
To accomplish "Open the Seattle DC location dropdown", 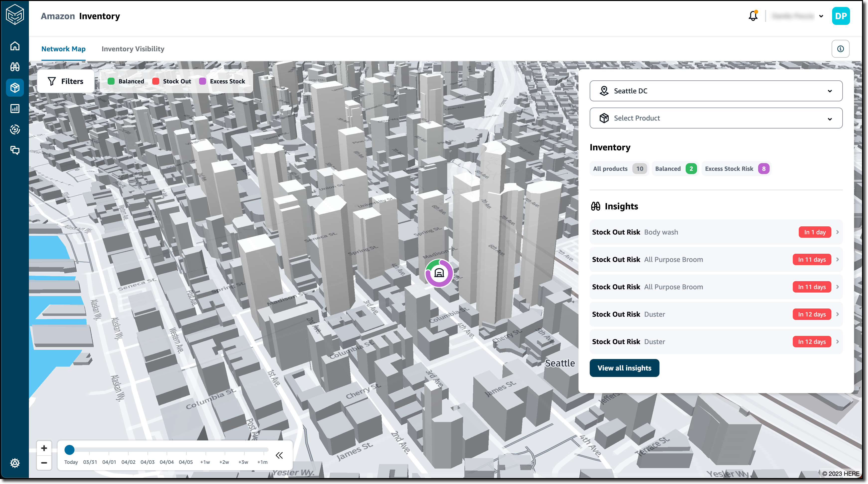I will point(716,91).
